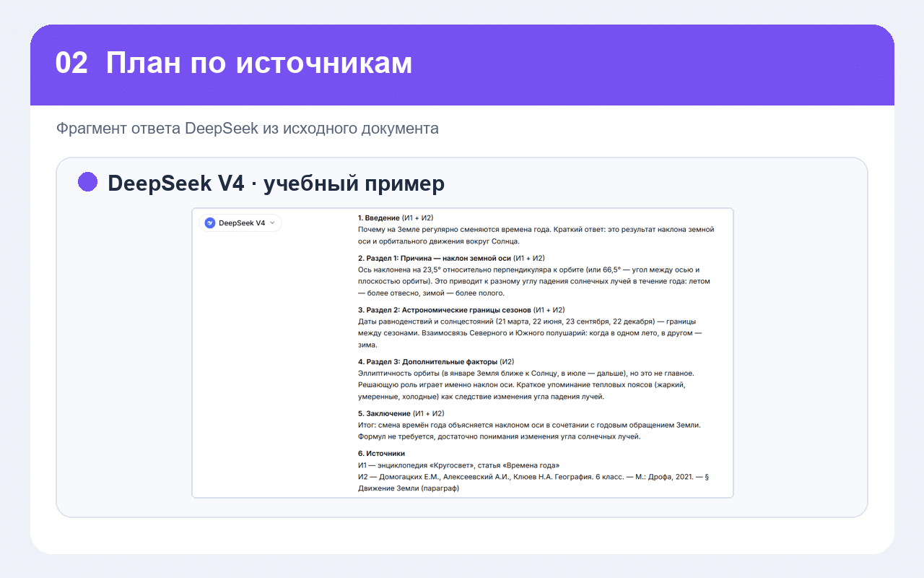Click the DeepSeek logo icon in model selector
Screen dimensions: 924x578
[x=210, y=223]
